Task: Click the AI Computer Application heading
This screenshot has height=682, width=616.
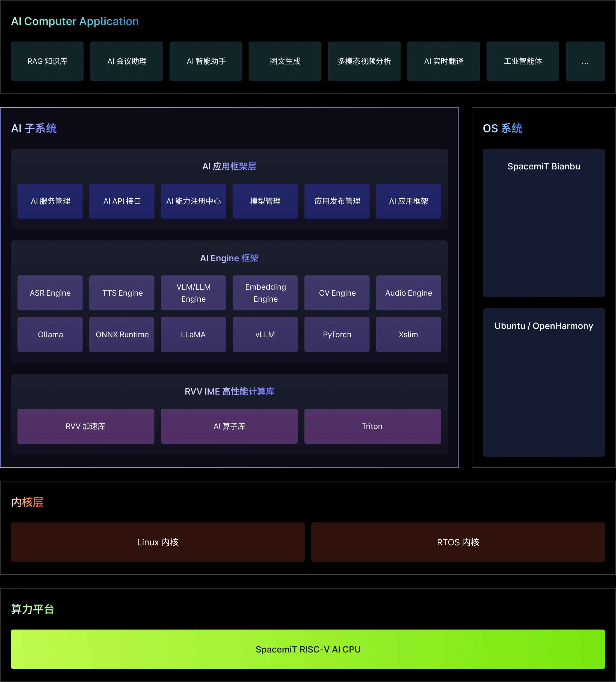Action: pos(75,21)
